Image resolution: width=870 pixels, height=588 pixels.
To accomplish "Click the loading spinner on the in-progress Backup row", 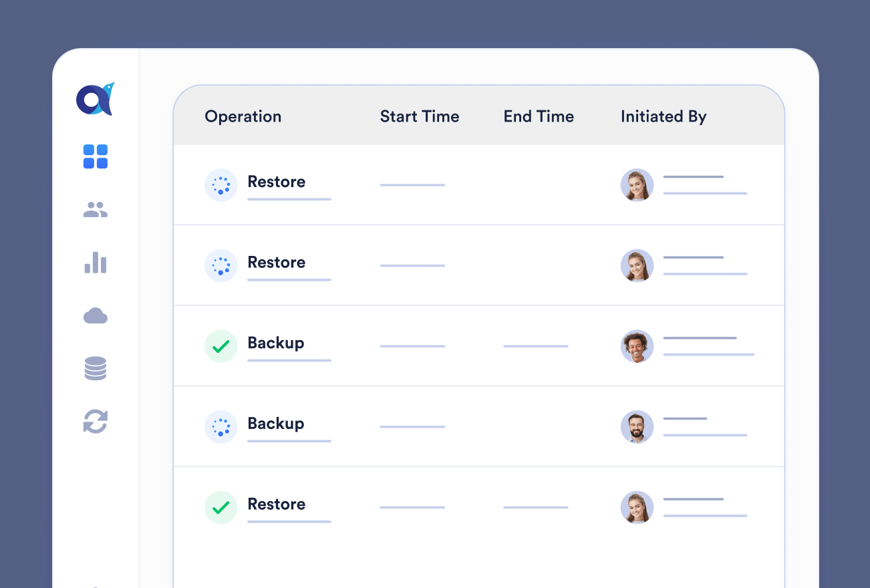I will coord(221,427).
